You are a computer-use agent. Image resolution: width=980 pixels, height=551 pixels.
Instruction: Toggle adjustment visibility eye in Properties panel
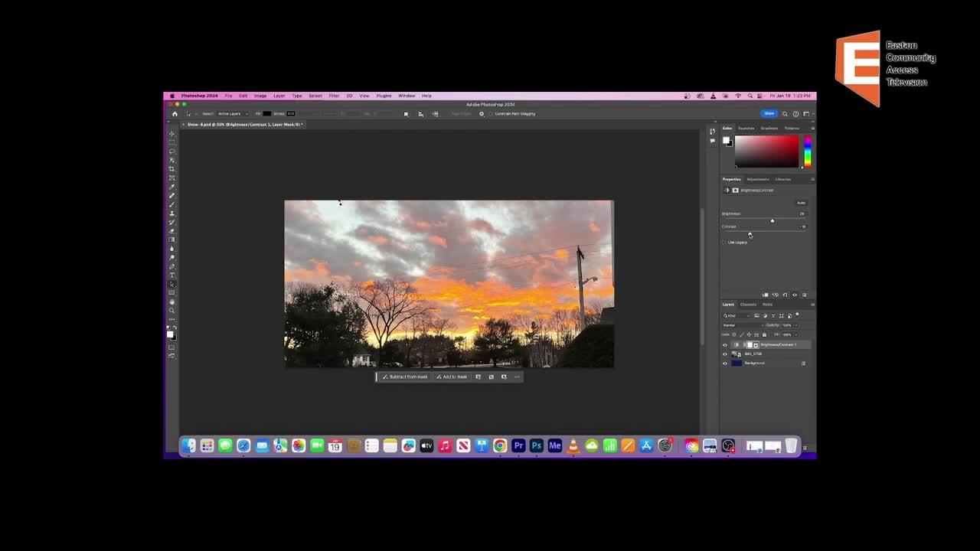tap(795, 295)
